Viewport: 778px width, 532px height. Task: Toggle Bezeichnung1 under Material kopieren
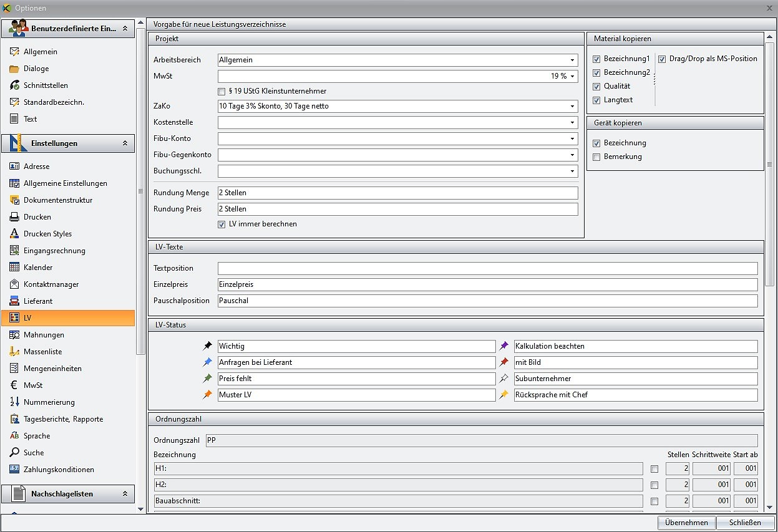pyautogui.click(x=596, y=59)
